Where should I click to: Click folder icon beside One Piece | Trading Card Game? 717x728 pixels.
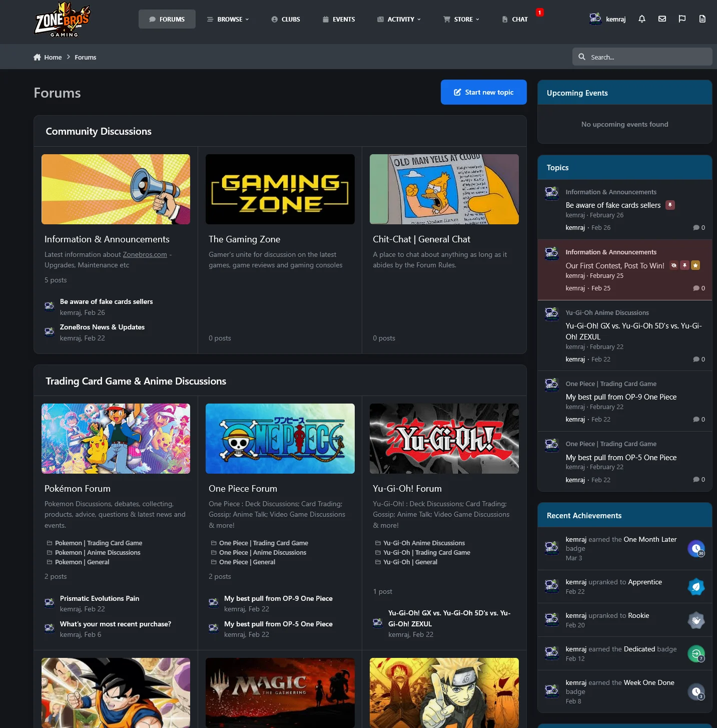tap(214, 543)
